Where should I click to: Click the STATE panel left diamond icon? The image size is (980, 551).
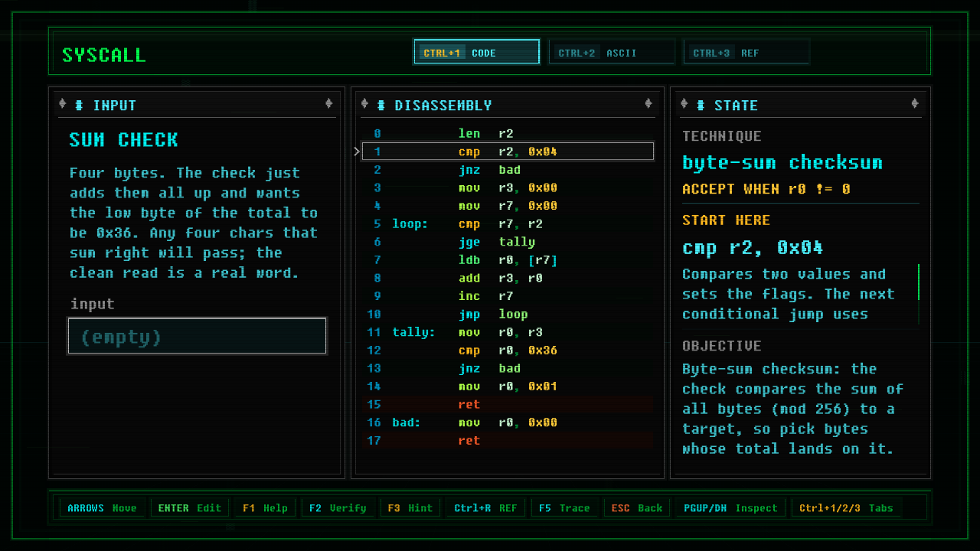[684, 104]
